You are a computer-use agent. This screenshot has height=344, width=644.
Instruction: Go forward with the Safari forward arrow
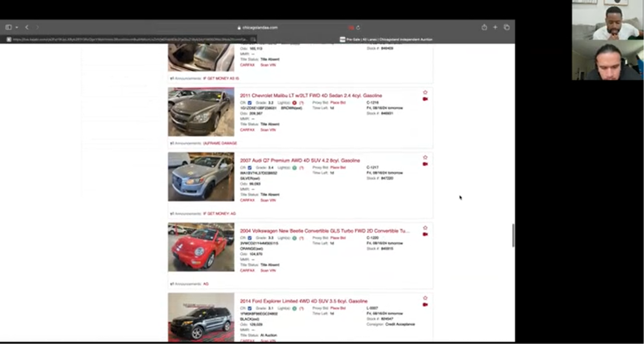37,27
